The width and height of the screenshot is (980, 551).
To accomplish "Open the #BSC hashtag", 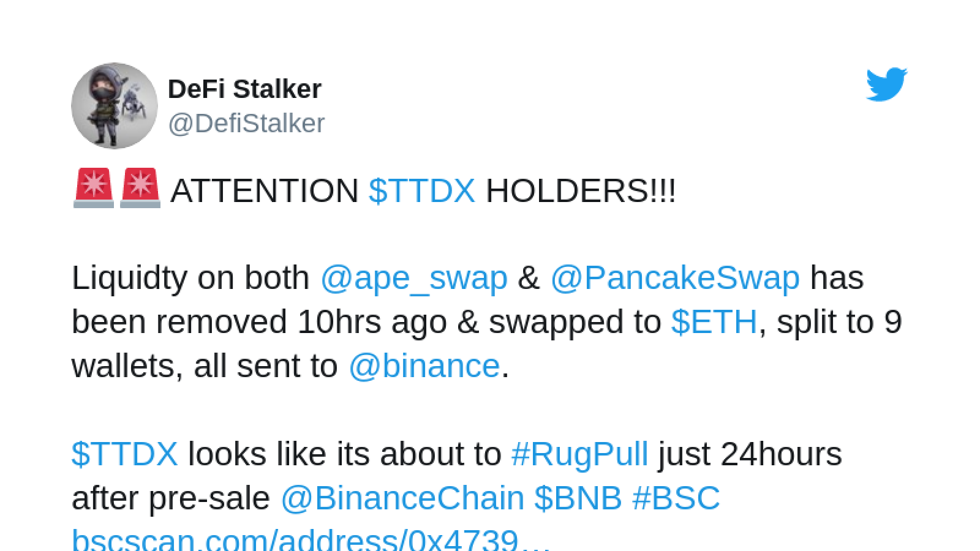I will point(676,498).
